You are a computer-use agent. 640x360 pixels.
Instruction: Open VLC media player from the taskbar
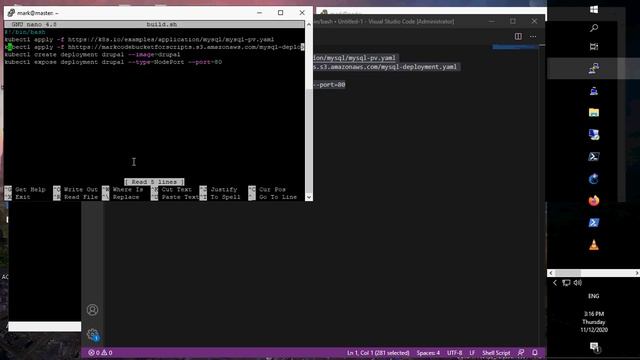click(x=594, y=245)
